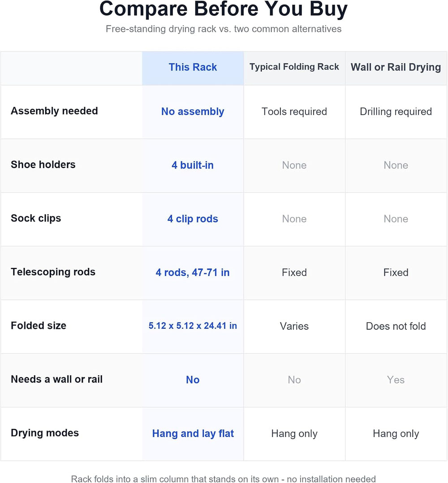The image size is (448, 483).
Task: Click the 4 clip rods cell
Action: pos(193,219)
